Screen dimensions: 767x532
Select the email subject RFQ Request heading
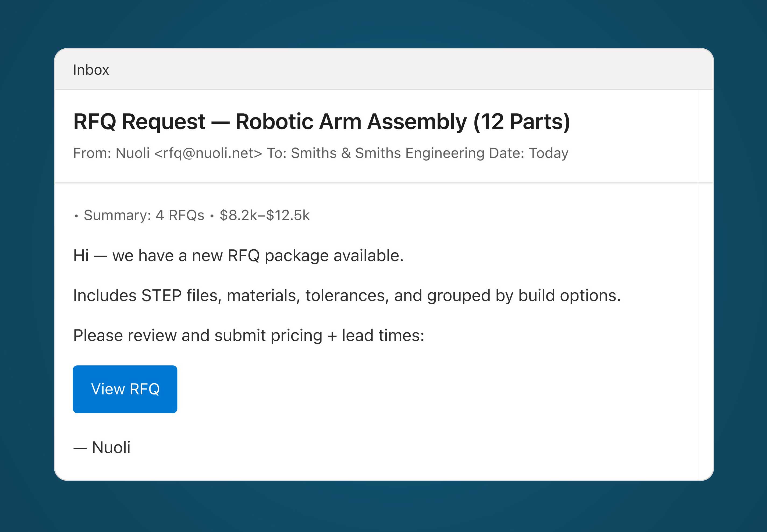coord(322,121)
